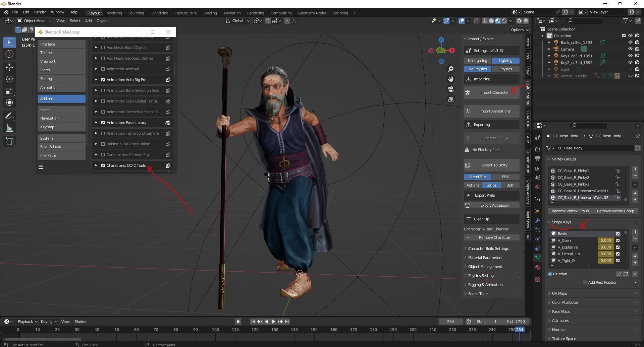644x347 pixels.
Task: Select the Rotate tool in left toolbar
Action: point(9,79)
